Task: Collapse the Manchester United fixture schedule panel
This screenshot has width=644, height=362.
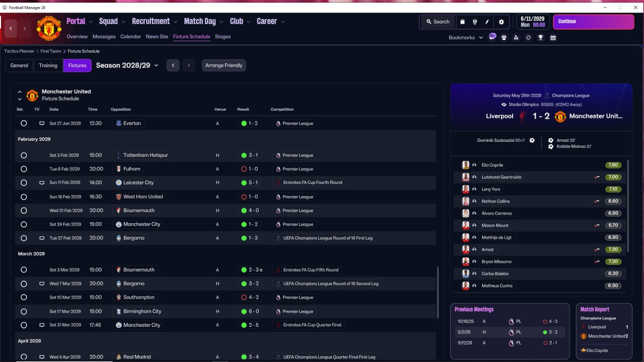Action: coord(20,92)
